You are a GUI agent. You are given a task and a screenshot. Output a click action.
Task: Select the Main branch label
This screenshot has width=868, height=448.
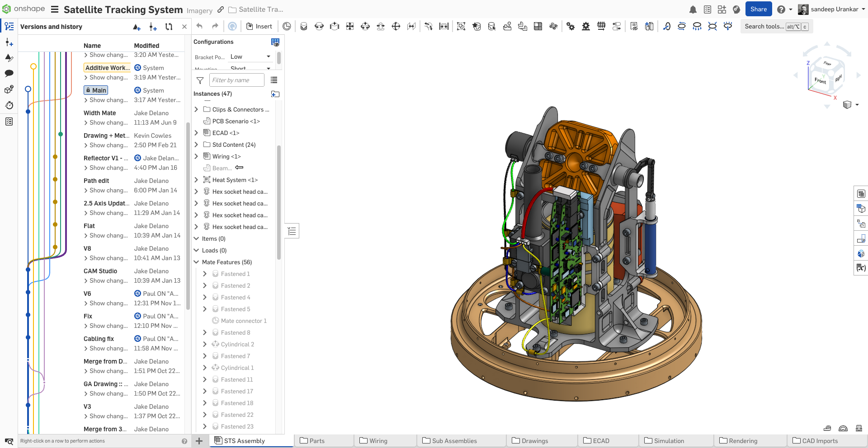pyautogui.click(x=96, y=90)
